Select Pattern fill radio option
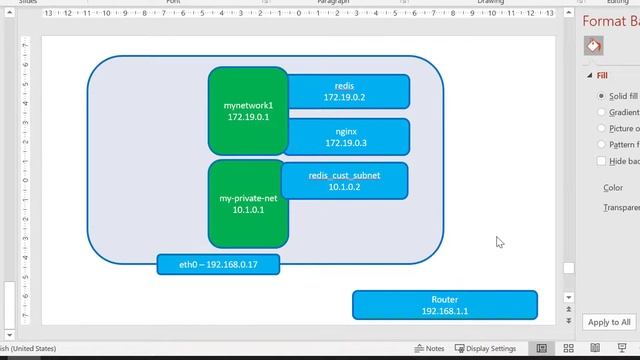The height and width of the screenshot is (360, 640). (601, 144)
